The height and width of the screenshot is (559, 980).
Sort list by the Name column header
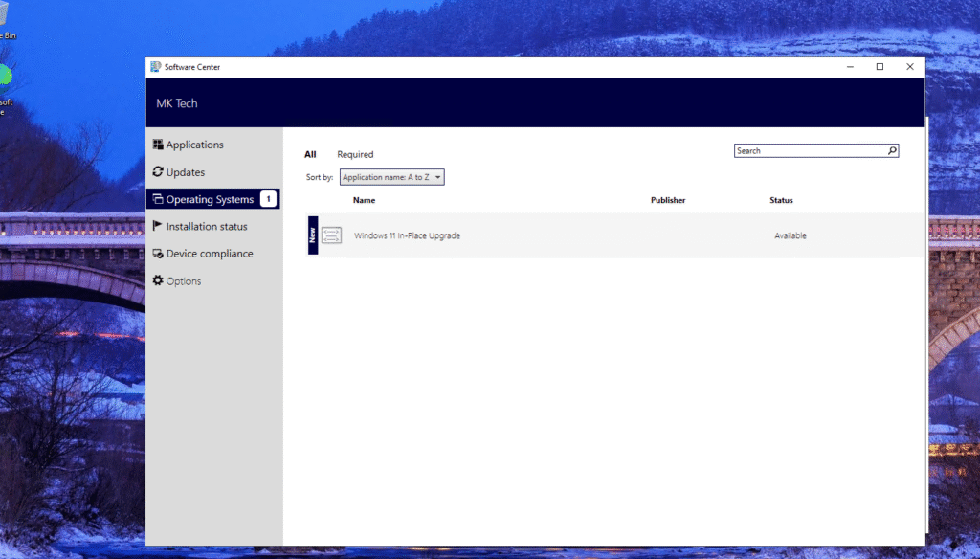(x=364, y=200)
